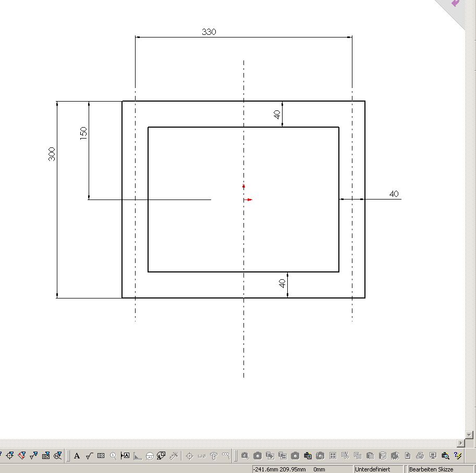Click the four-pane window layout icon
Screen dimensions: 476x473
[x=333, y=456]
